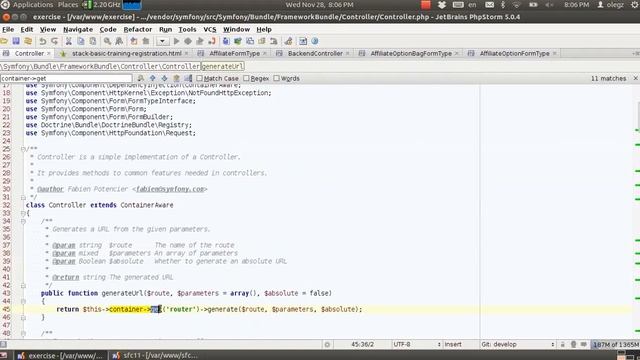The image size is (640, 360).
Task: Click the Debug icon in toolbar
Action: coord(188,41)
